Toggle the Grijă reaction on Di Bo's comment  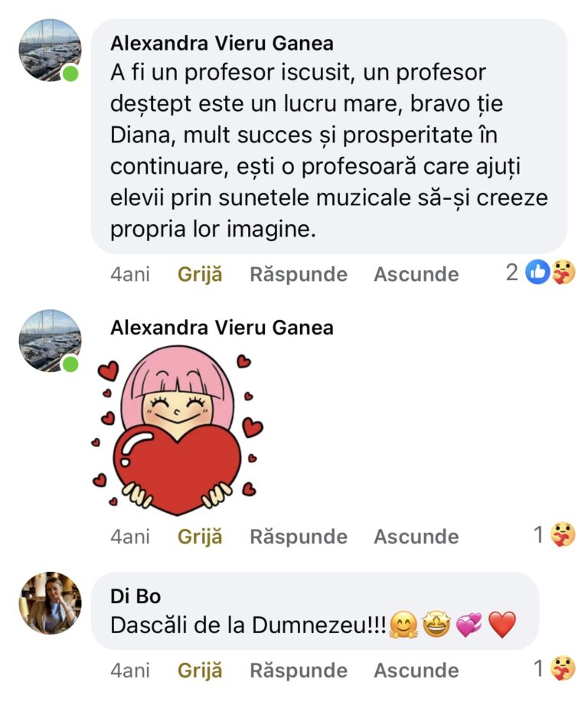(200, 670)
